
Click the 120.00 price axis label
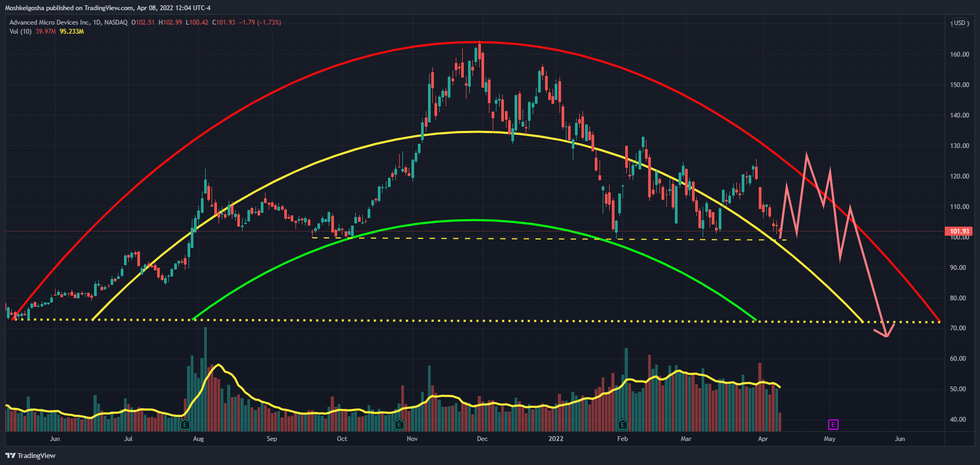point(960,176)
